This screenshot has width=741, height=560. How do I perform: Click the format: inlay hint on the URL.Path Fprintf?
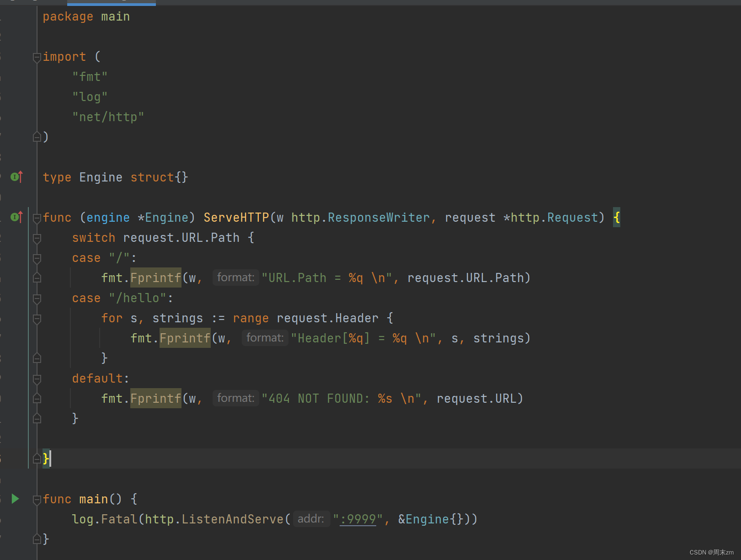235,277
